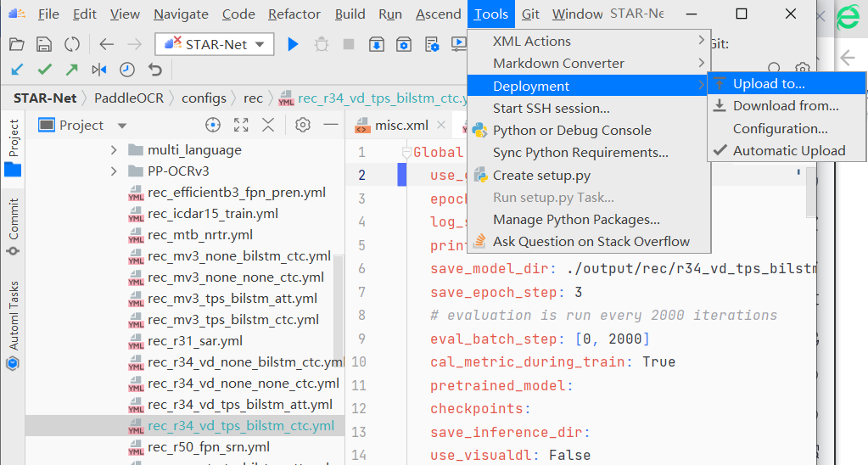Click Download from... in Deployment submenu
The height and width of the screenshot is (465, 868).
coord(785,106)
